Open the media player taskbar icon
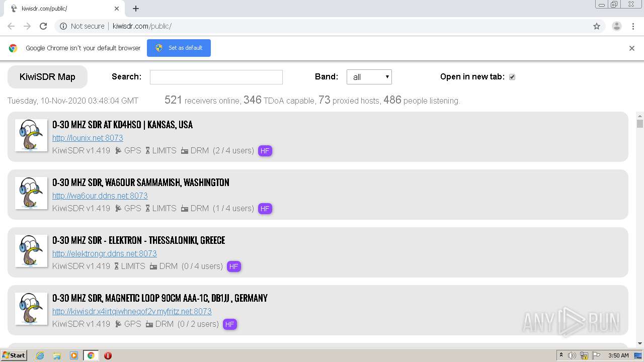 coord(74,355)
